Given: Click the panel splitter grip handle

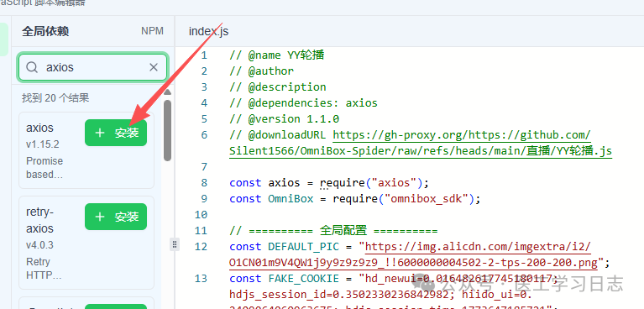Looking at the screenshot, I should pyautogui.click(x=175, y=244).
